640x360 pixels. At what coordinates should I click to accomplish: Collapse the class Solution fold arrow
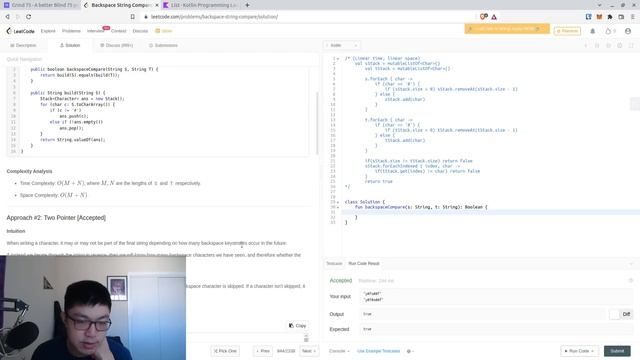pyautogui.click(x=338, y=202)
